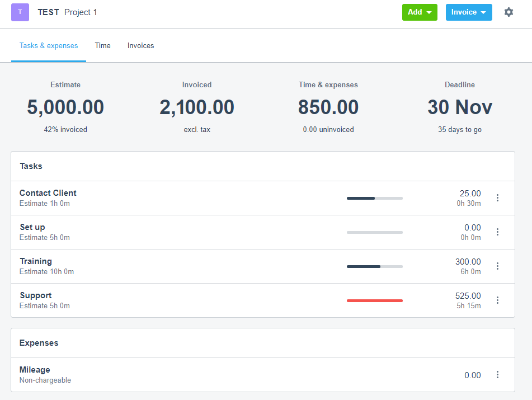Expand the green Add dropdown
Screen dimensions: 532x400
click(420, 12)
